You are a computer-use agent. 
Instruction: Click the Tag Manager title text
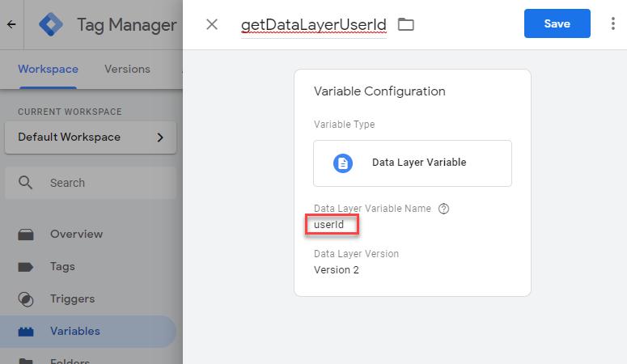127,25
